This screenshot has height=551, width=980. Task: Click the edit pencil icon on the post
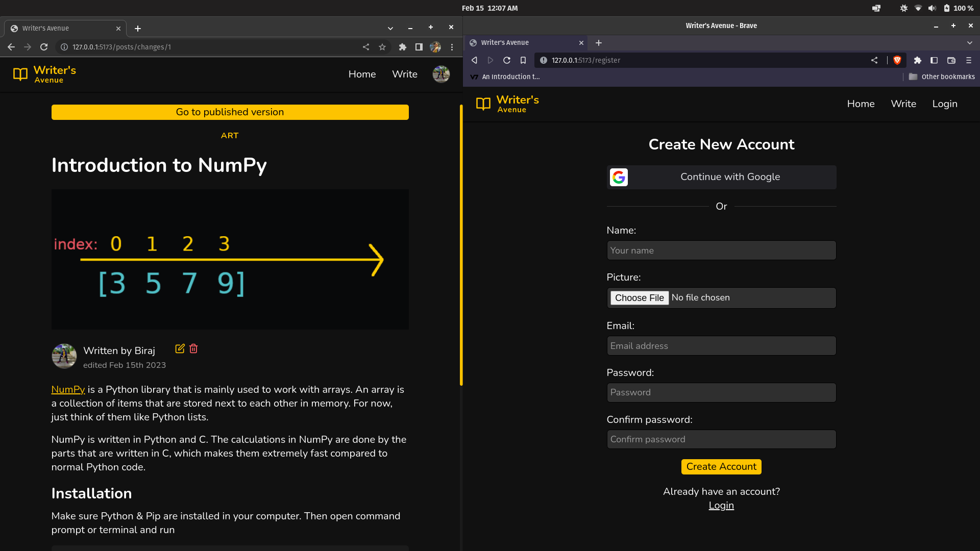(180, 348)
